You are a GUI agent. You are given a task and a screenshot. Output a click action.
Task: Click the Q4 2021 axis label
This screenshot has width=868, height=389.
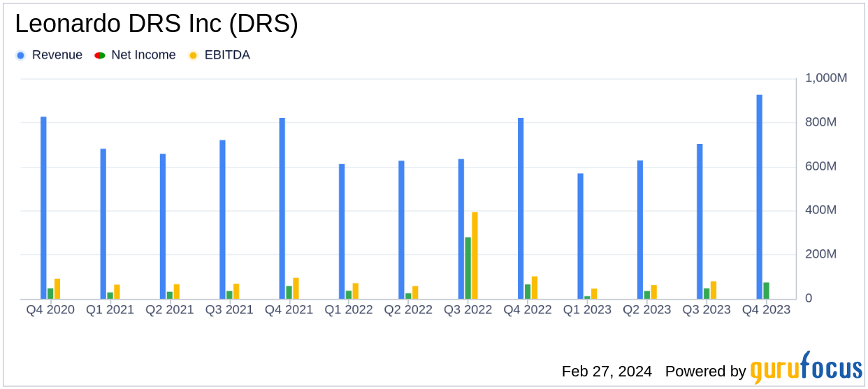[x=289, y=309]
